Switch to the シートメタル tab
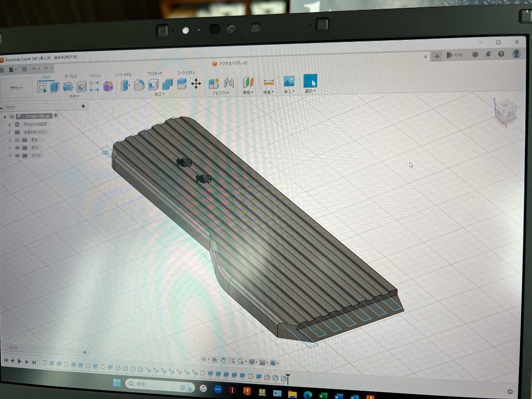The height and width of the screenshot is (399, 532). pos(123,75)
